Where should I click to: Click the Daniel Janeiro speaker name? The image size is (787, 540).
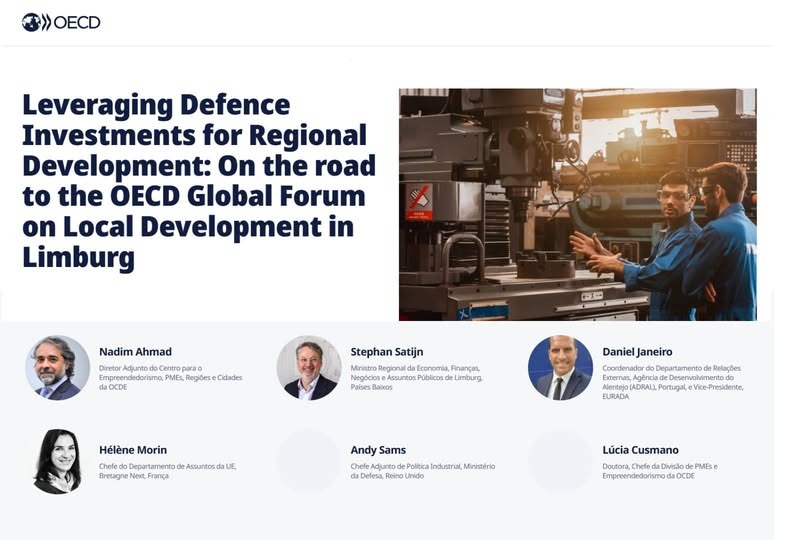[637, 352]
